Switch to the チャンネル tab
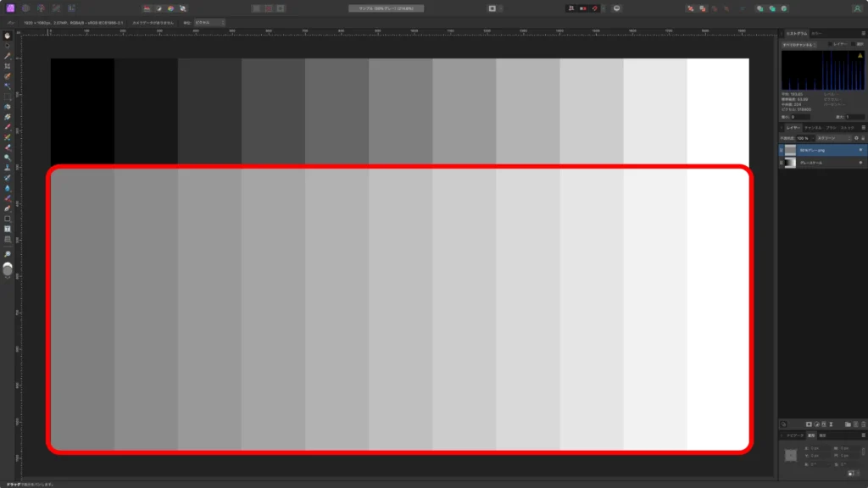The width and height of the screenshot is (868, 488). (x=813, y=128)
